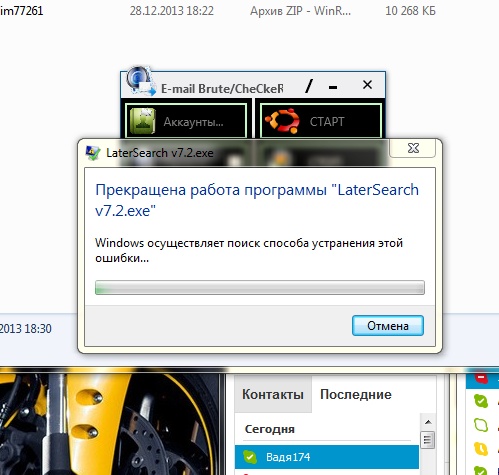This screenshot has width=499, height=475.
Task: Click the Архив ZIP - WinR... type cell
Action: (x=300, y=11)
